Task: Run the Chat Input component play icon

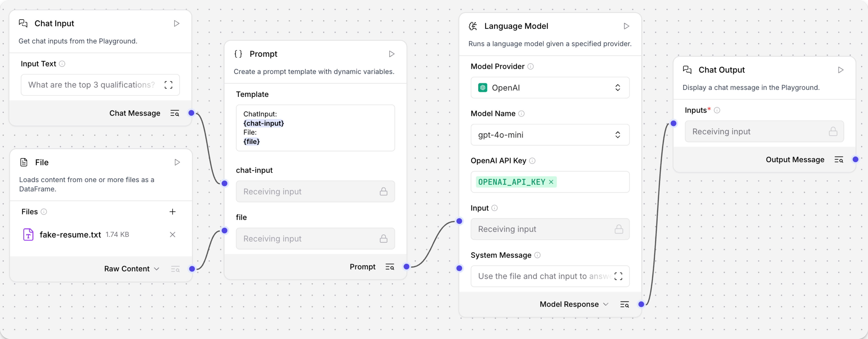Action: click(x=176, y=24)
